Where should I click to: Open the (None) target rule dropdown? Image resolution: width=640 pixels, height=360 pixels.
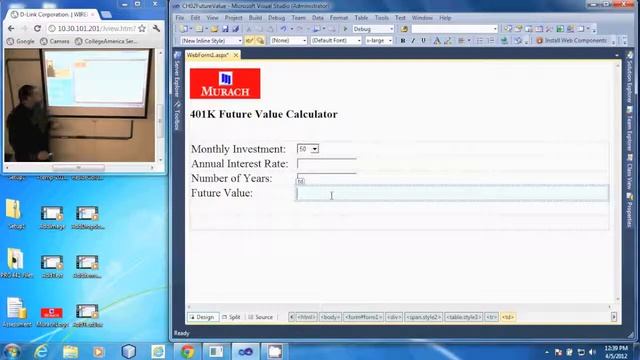pos(288,40)
